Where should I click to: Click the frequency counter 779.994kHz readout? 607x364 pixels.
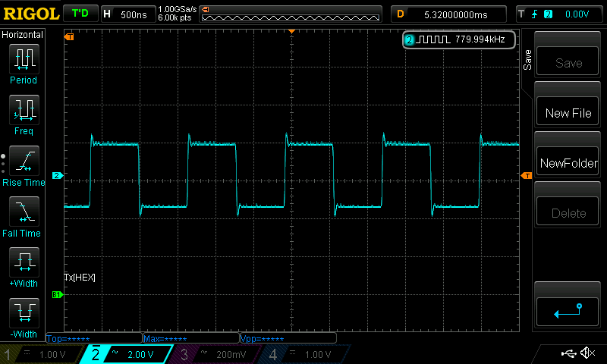[x=480, y=39]
